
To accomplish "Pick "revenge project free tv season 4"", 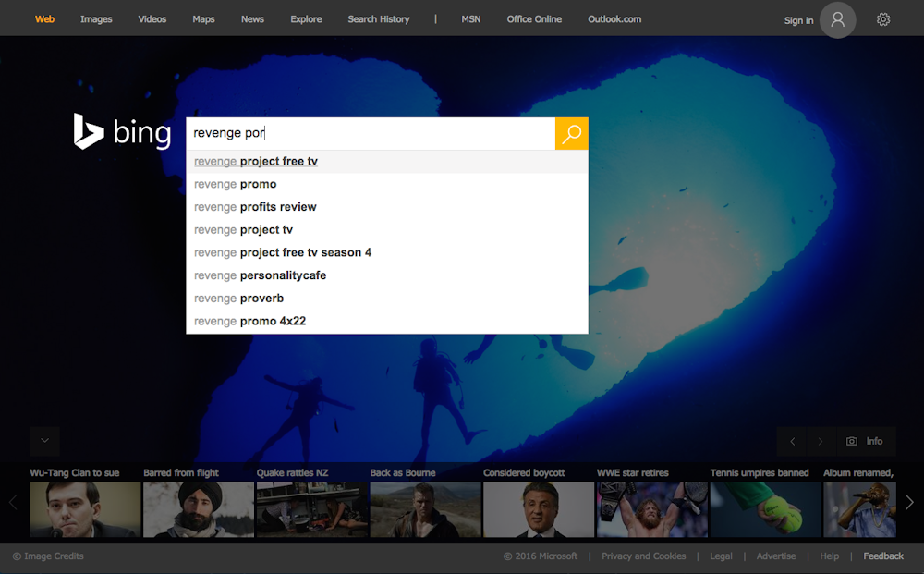I will (x=387, y=253).
